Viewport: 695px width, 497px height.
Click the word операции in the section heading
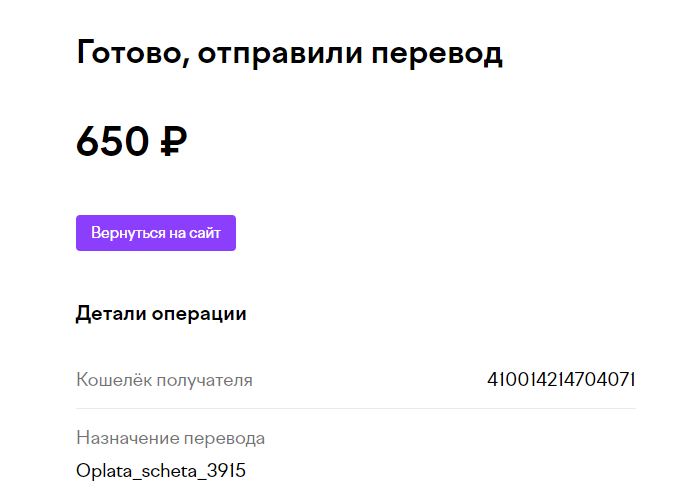click(199, 315)
